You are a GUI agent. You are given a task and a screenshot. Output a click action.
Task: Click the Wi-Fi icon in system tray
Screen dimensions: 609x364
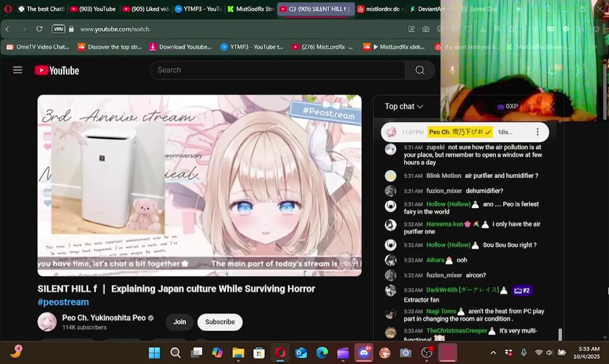click(539, 352)
